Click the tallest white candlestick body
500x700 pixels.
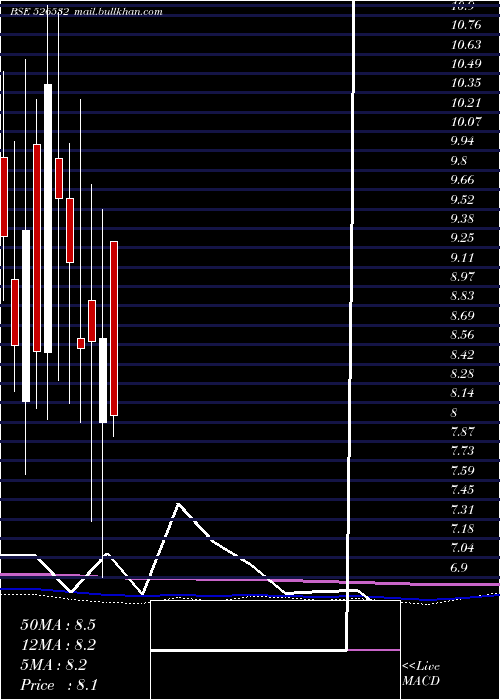click(48, 218)
